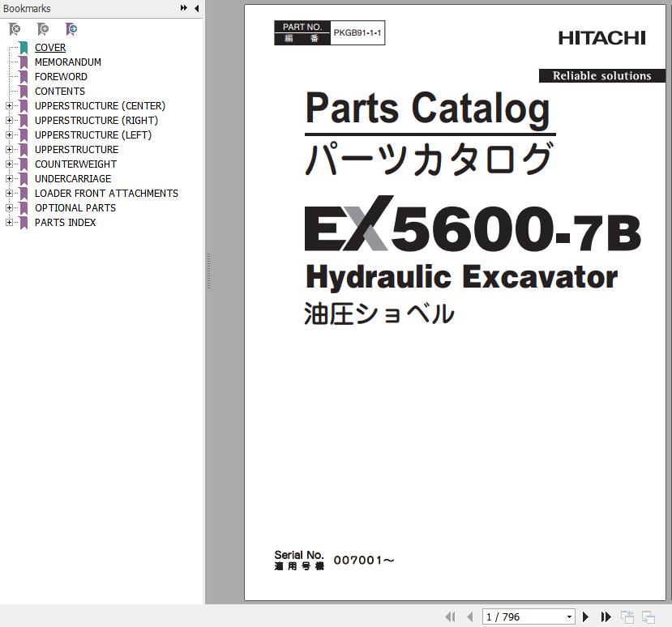672x627 pixels.
Task: Open the MEMORANDUM bookmark
Action: click(x=68, y=62)
